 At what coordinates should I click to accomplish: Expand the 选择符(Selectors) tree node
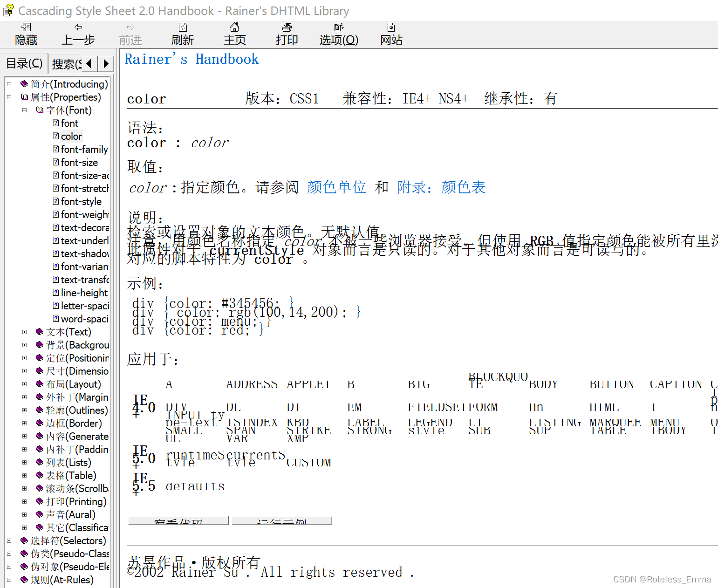[x=9, y=541]
